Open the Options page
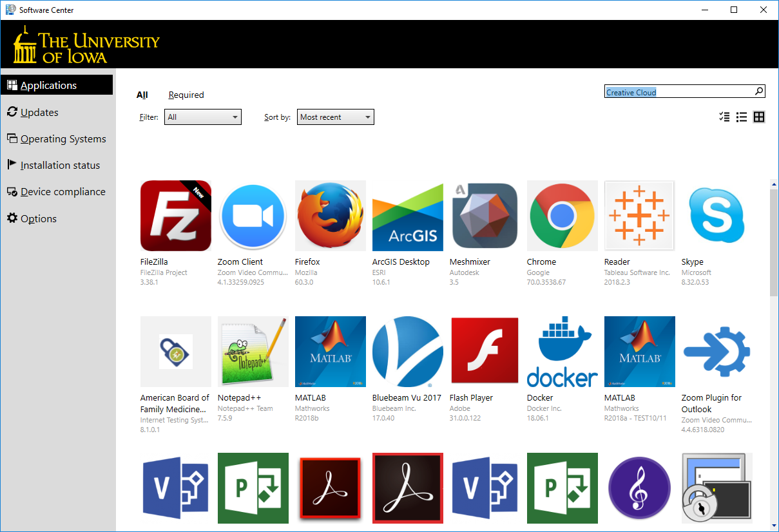 (37, 218)
